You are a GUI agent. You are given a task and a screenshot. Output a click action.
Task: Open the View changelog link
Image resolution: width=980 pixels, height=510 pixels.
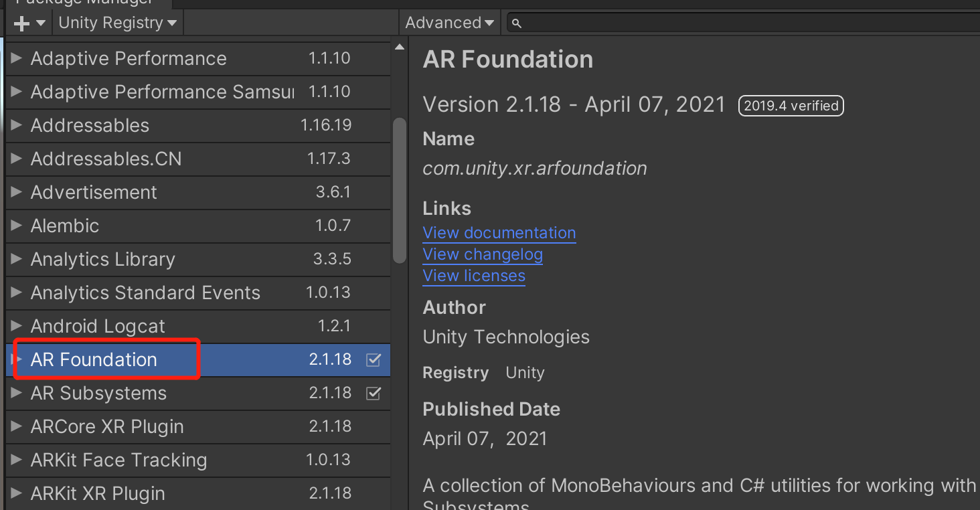[483, 254]
